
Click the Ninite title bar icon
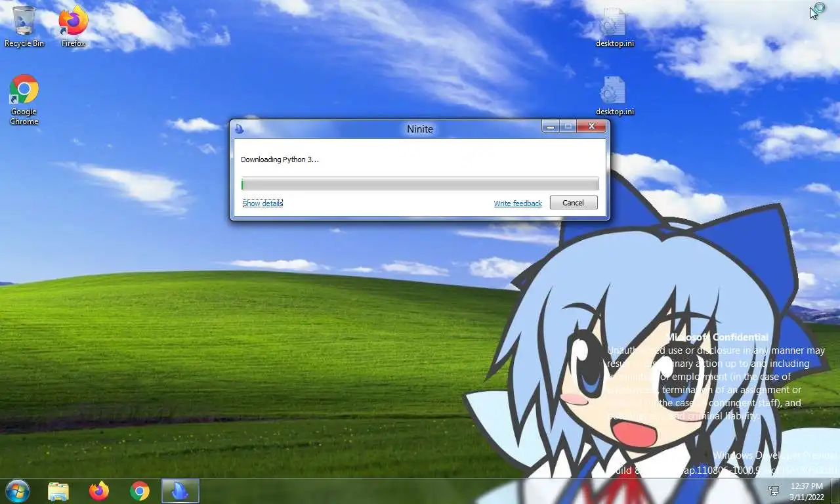point(240,129)
